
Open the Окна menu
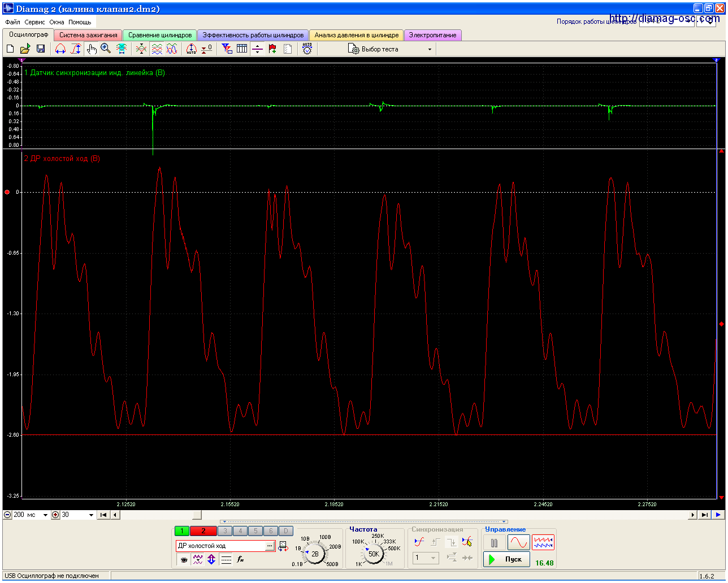click(57, 22)
